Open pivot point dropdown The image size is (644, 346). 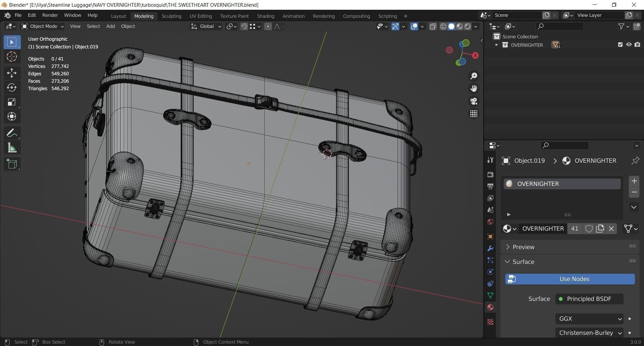[x=232, y=26]
